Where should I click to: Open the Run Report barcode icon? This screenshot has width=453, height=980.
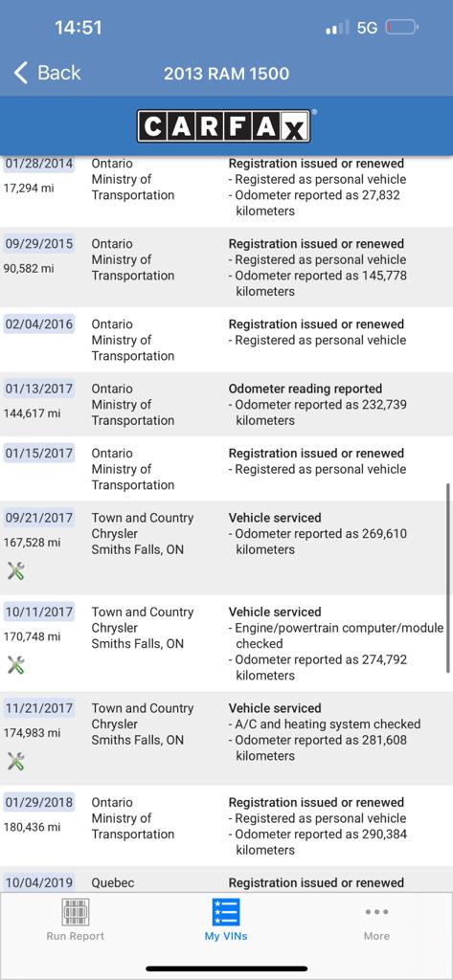75,912
